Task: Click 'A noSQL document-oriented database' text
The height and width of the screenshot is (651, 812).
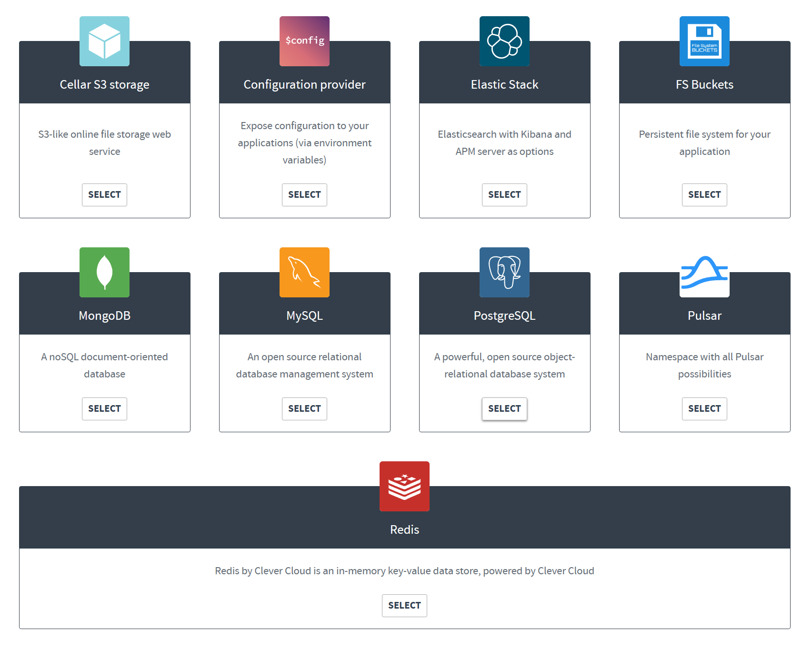Action: [104, 366]
